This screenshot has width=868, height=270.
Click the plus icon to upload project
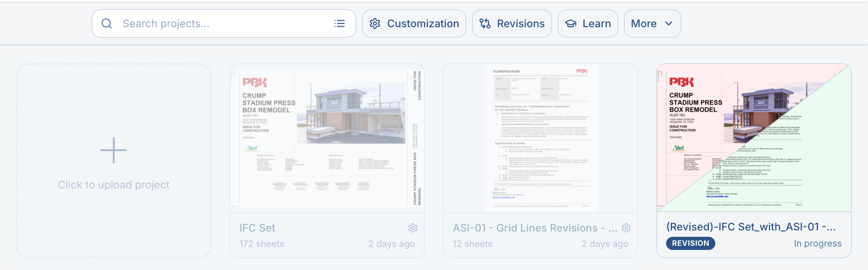114,150
